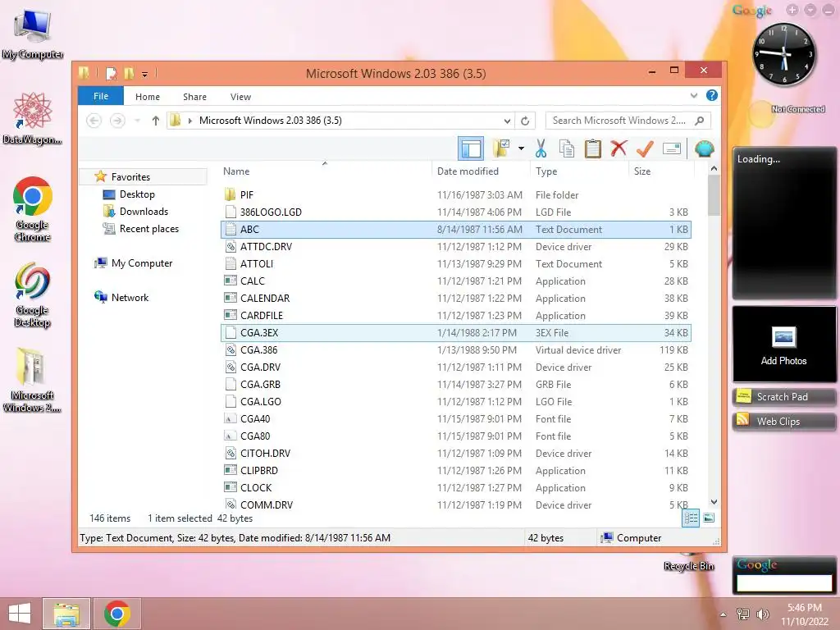The width and height of the screenshot is (840, 630).
Task: Click the Forward navigation arrow
Action: (117, 121)
